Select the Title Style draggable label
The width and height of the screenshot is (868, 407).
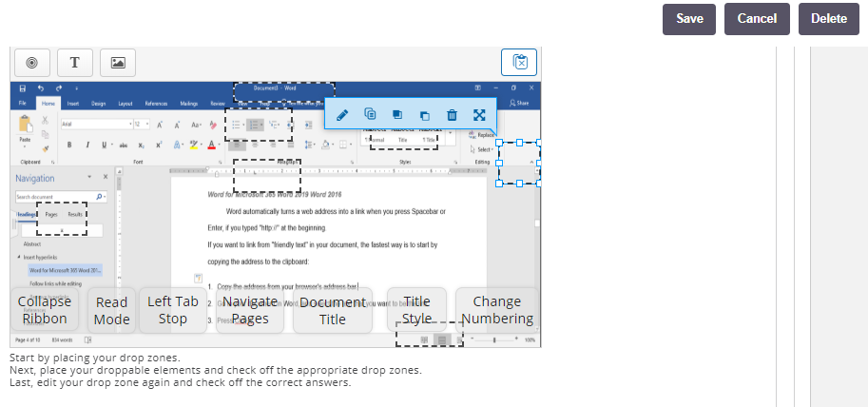click(x=416, y=310)
